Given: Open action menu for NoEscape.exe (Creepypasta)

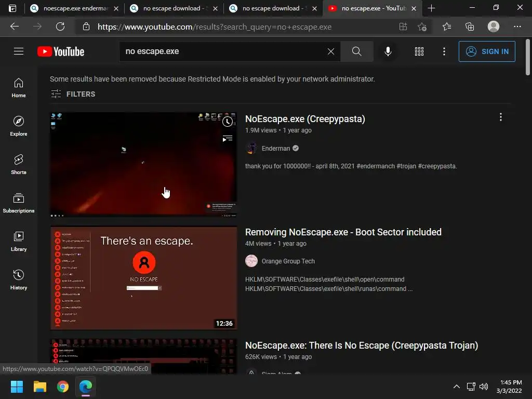Looking at the screenshot, I should tap(500, 117).
